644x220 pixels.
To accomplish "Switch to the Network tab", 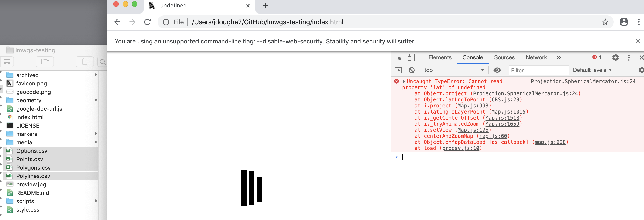I will (536, 57).
